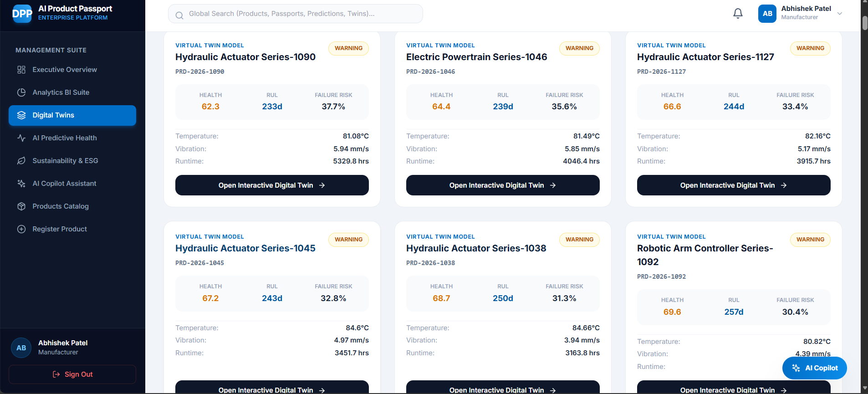Click WARNING badge on Series-1090 card
The image size is (868, 394).
click(x=348, y=48)
